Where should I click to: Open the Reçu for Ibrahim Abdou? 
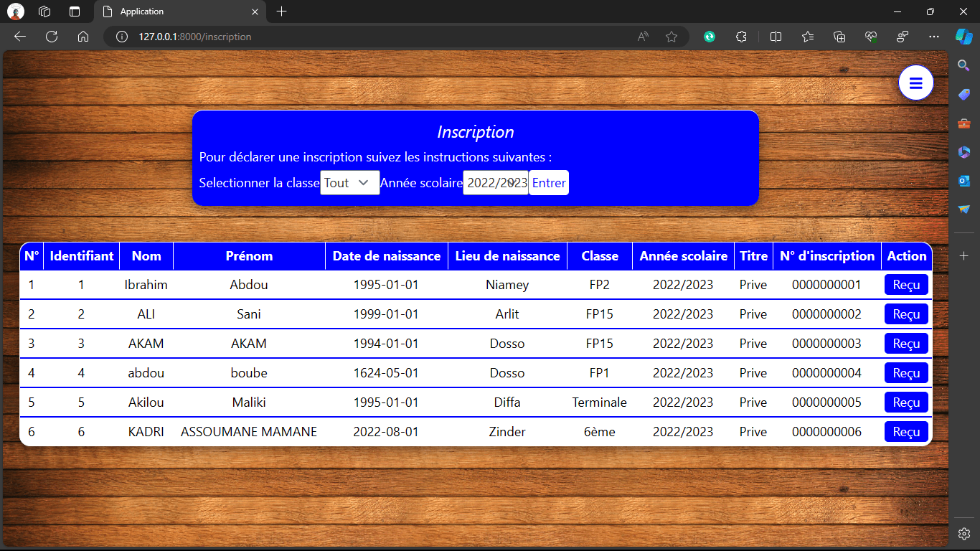[x=907, y=285]
